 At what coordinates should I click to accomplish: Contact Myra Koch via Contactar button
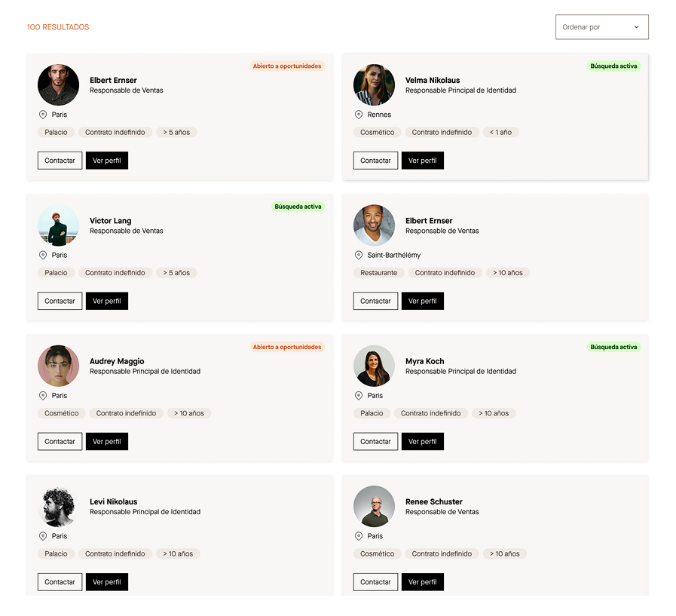[x=375, y=442]
